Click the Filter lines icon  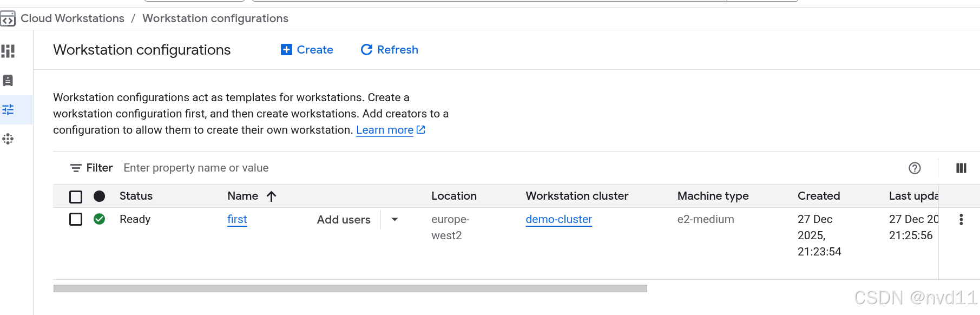(76, 168)
